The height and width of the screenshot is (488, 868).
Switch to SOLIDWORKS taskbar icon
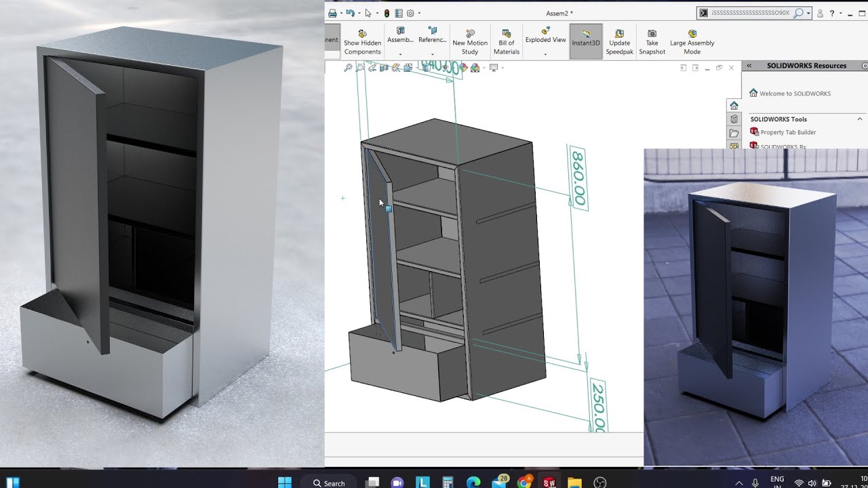(550, 482)
